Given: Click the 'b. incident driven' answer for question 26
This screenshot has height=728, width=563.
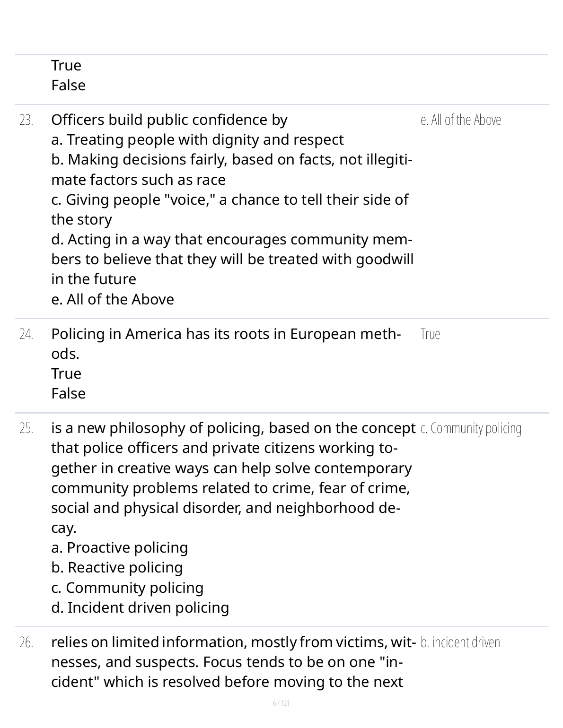Looking at the screenshot, I should click(x=460, y=642).
